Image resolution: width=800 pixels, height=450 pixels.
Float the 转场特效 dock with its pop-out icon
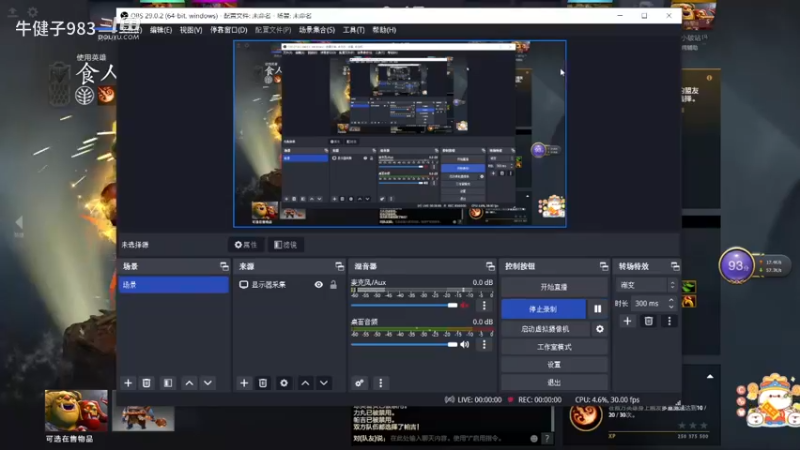click(675, 266)
